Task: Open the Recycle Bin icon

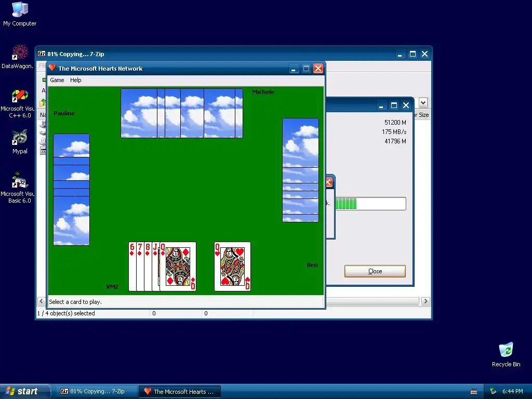Action: 506,354
